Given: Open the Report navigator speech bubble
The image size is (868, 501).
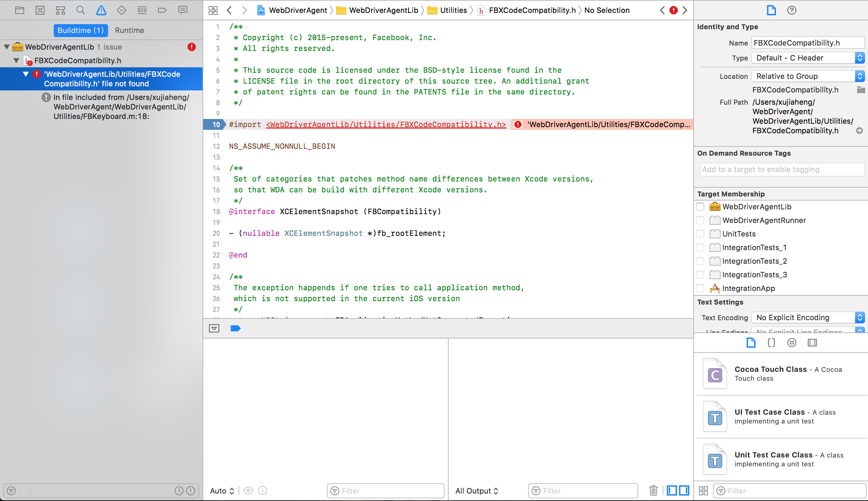Looking at the screenshot, I should pos(183,10).
